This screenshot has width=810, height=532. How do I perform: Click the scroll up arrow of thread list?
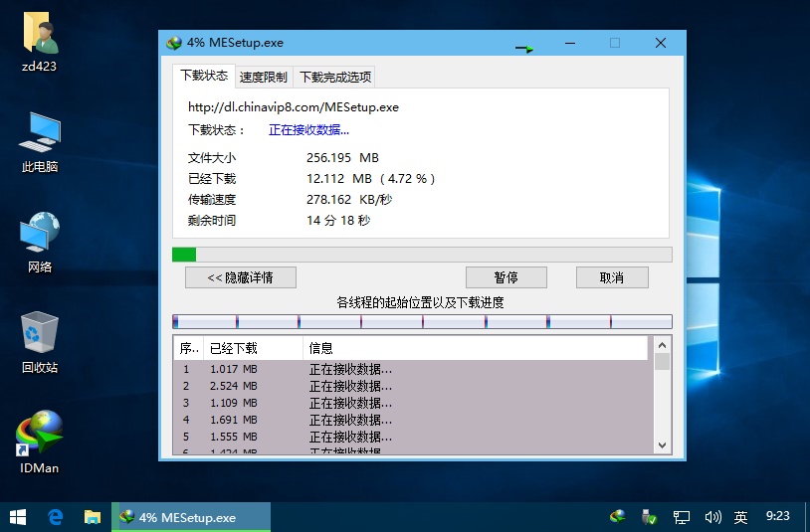[x=662, y=345]
